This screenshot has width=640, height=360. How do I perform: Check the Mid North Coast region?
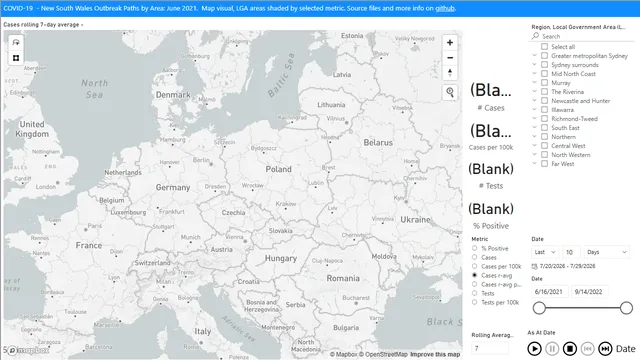click(x=544, y=73)
